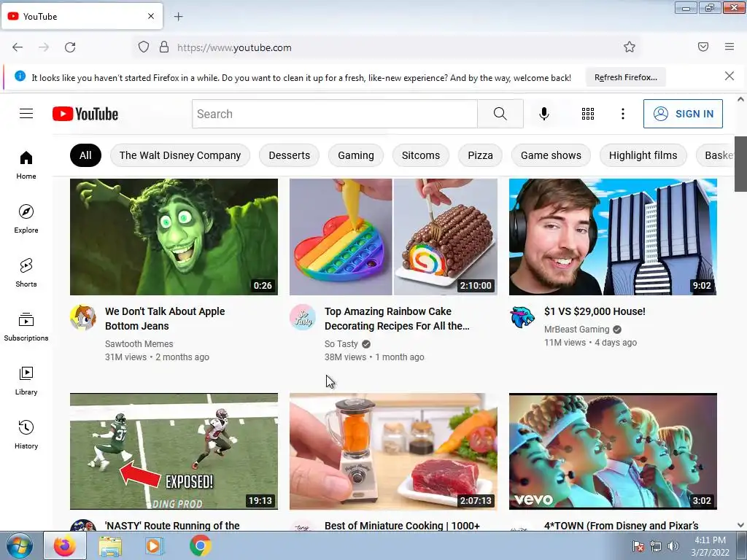Go to Home in sidebar

(x=26, y=166)
